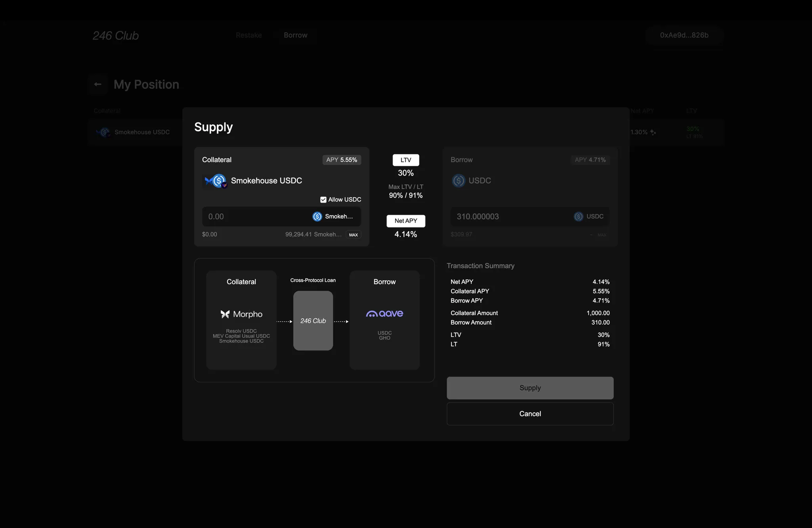Click MAX under the collateral amount
Viewport: 812px width, 528px height.
pos(353,235)
